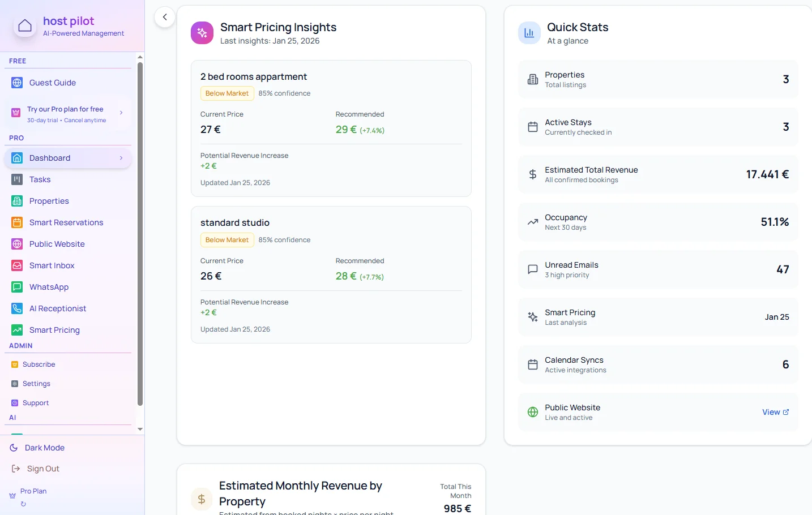
Task: Click the Smart Reservations calendar icon
Action: point(16,222)
